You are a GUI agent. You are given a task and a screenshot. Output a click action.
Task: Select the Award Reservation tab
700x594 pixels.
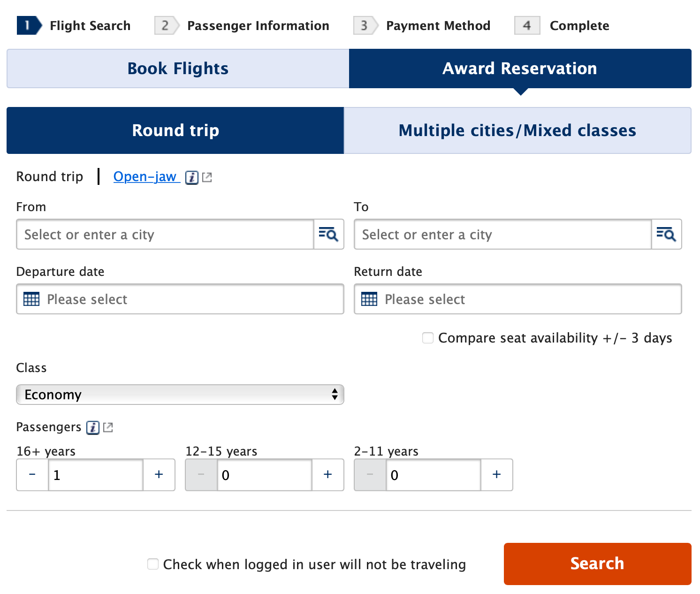(x=520, y=69)
